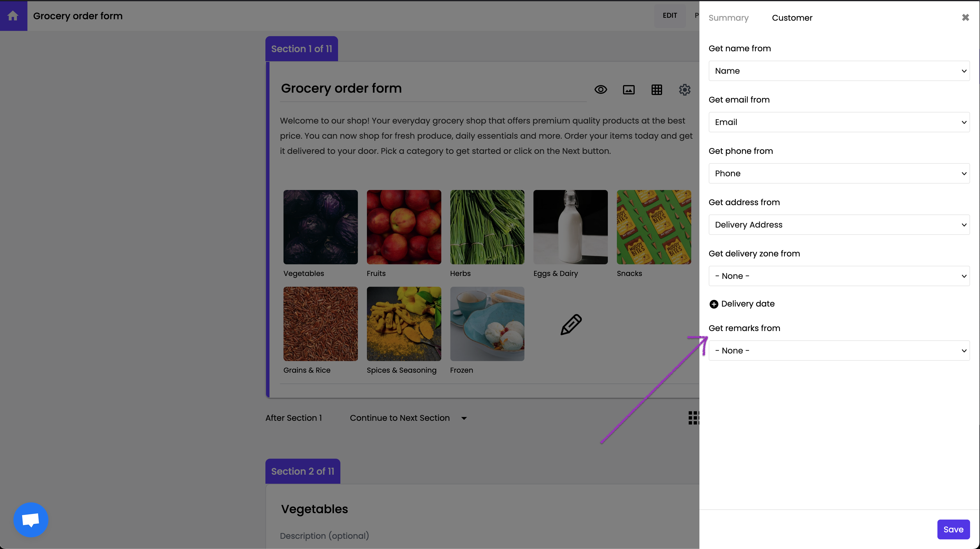Image resolution: width=980 pixels, height=549 pixels.
Task: Click the image icon next to form title
Action: [629, 90]
